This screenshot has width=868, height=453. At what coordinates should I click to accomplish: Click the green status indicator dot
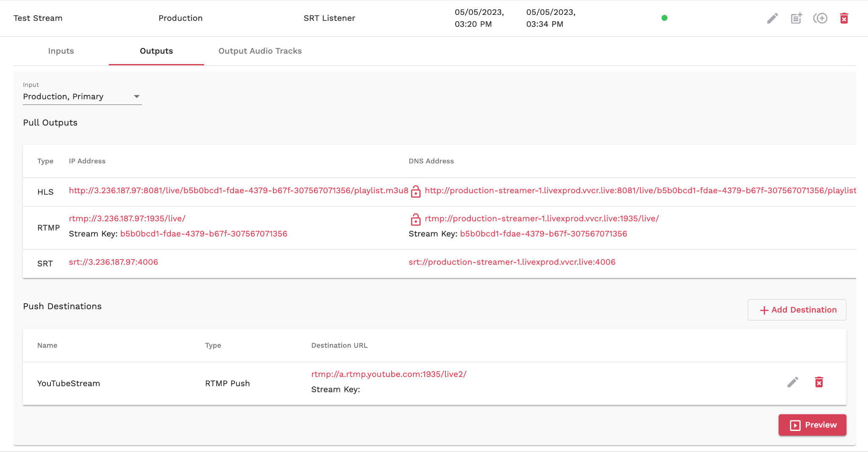coord(664,18)
